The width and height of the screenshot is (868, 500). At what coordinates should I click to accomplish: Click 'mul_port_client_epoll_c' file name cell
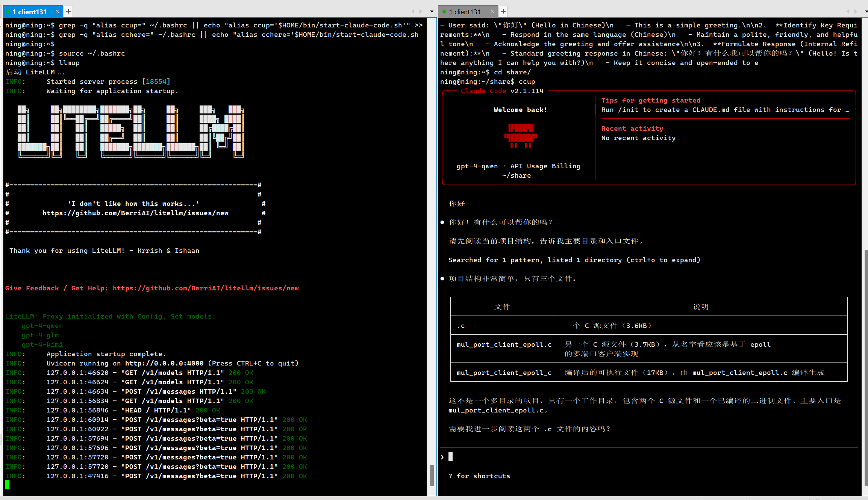click(504, 373)
